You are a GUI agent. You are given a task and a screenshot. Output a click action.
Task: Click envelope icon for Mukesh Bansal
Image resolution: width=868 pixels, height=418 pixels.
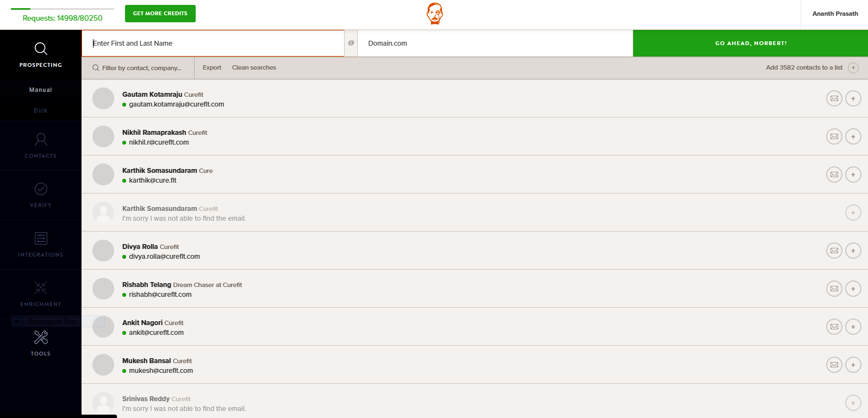point(834,365)
